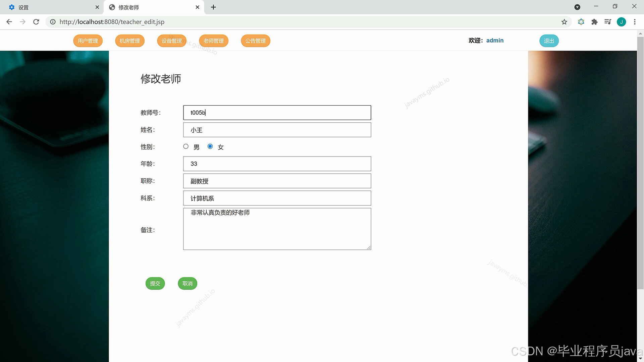
Task: Select the 修改老师 browser tab
Action: click(x=154, y=7)
